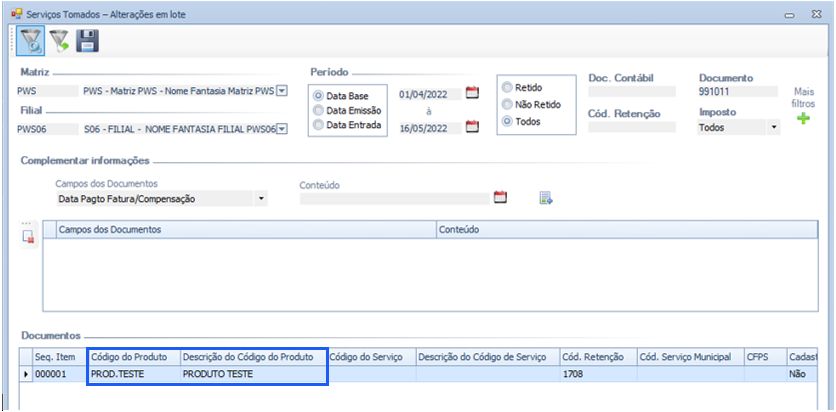Viewport: 836px width, 412px height.
Task: Click Código do Produto column header
Action: pos(133,357)
